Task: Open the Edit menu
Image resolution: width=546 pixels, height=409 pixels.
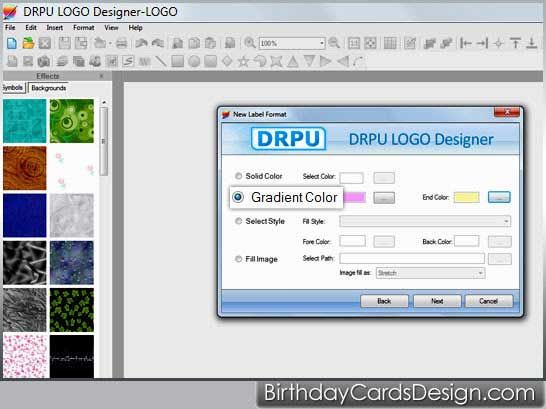Action: click(31, 27)
